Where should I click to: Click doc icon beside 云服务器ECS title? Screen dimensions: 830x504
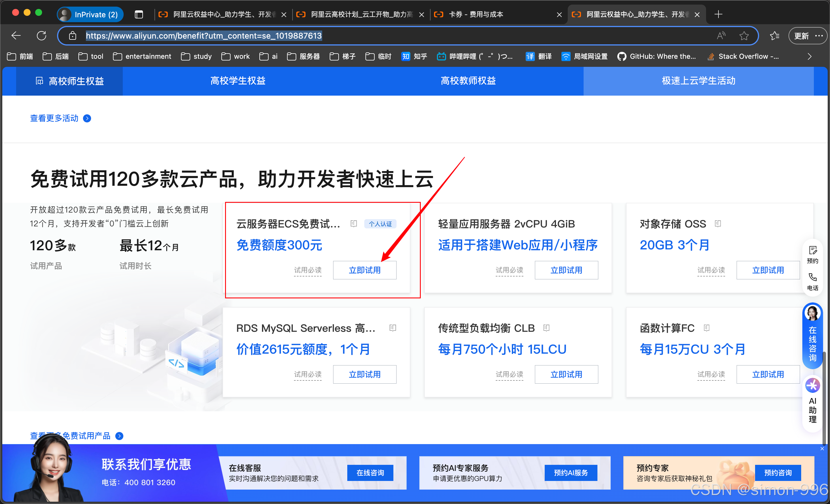(353, 223)
